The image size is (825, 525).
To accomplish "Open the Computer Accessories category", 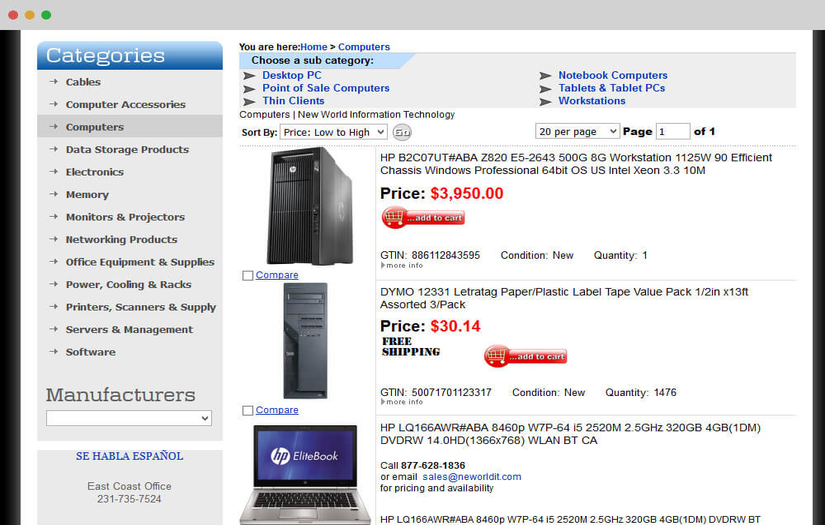I will [126, 104].
